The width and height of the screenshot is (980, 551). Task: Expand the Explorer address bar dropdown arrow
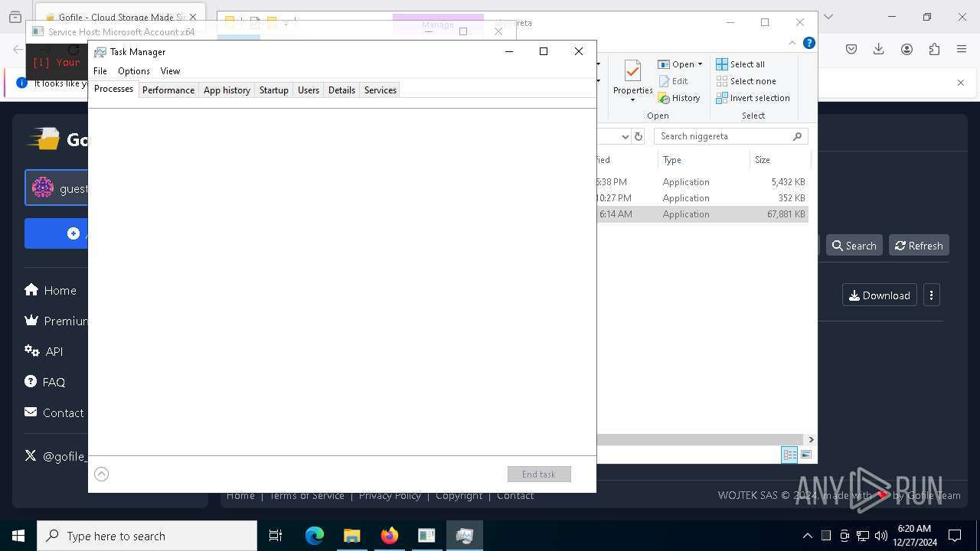(x=625, y=136)
